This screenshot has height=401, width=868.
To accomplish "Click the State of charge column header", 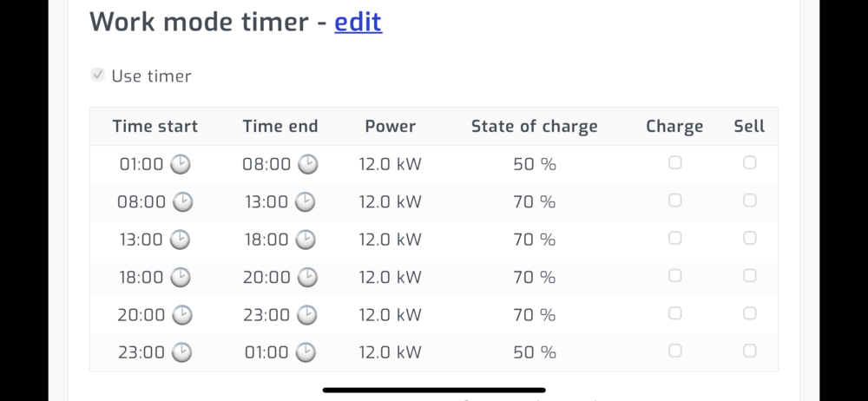I will [534, 127].
